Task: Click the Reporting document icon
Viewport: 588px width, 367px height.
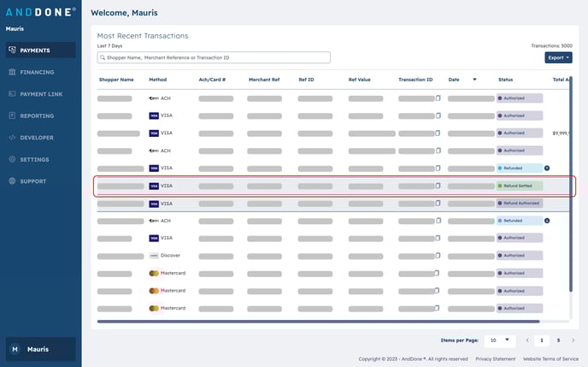Action: pos(12,115)
